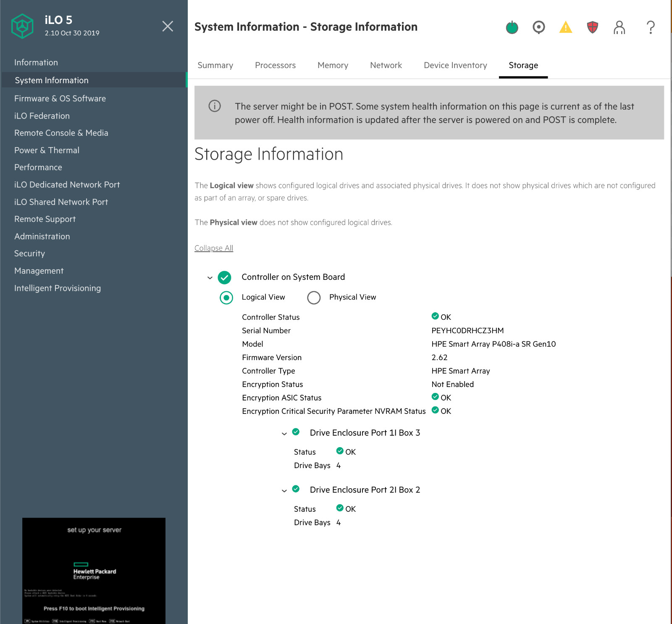
Task: Collapse Controller on System Board section
Action: 210,278
